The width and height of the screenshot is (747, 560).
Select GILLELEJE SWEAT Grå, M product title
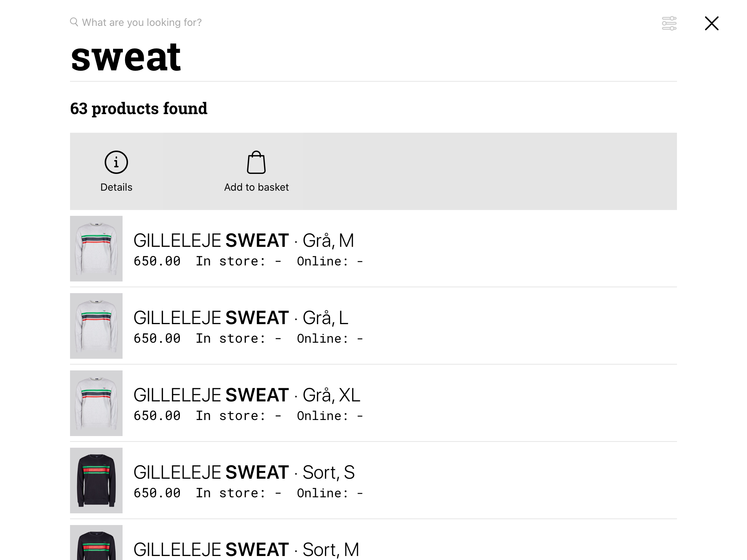pos(244,241)
